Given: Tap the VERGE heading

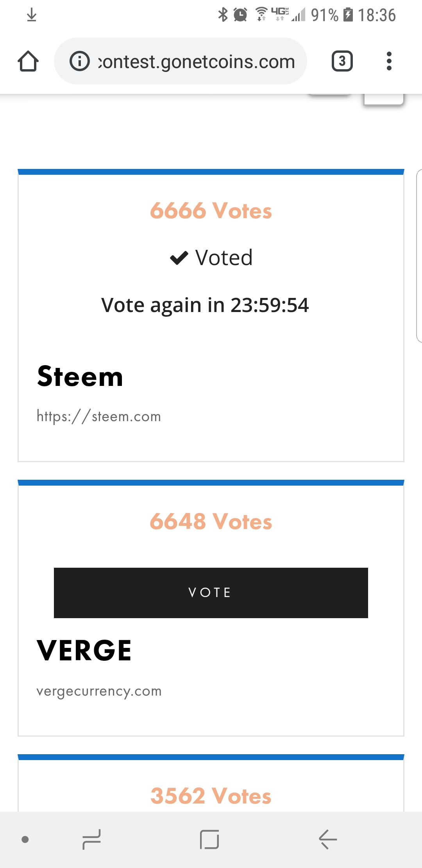Looking at the screenshot, I should click(x=84, y=651).
